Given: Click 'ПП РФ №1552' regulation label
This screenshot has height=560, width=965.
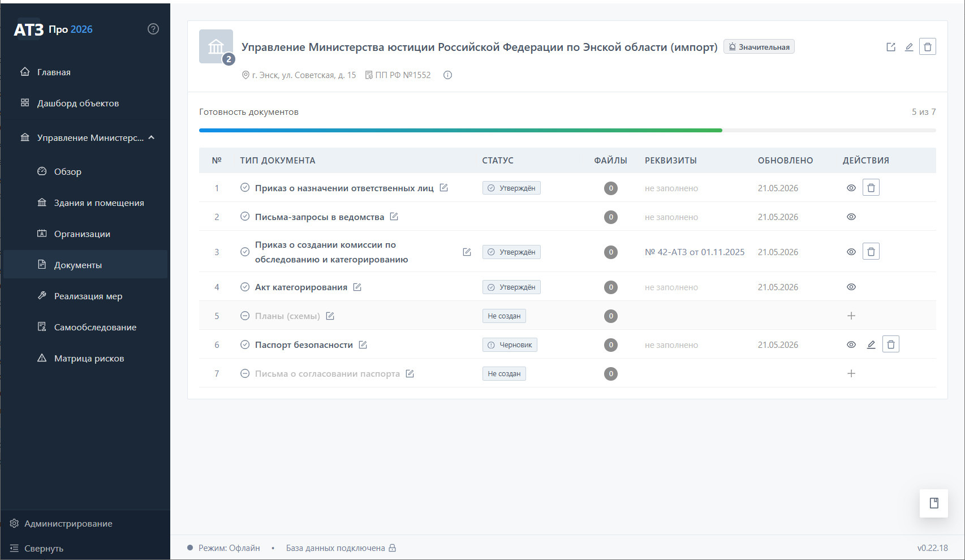Looking at the screenshot, I should (398, 75).
